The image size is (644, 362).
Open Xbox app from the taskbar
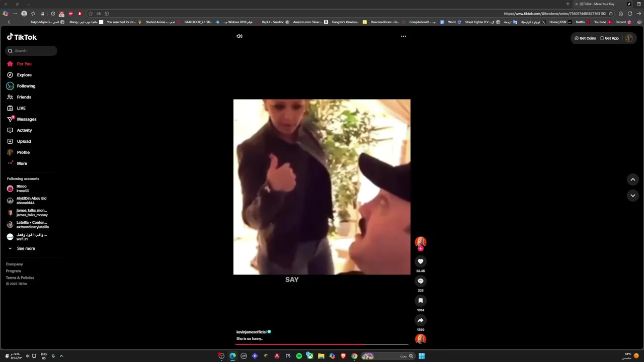coord(310,356)
